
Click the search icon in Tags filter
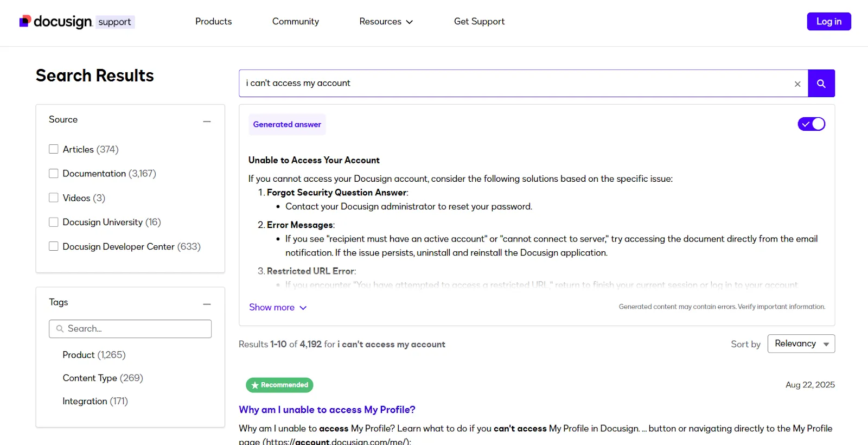[x=60, y=329]
